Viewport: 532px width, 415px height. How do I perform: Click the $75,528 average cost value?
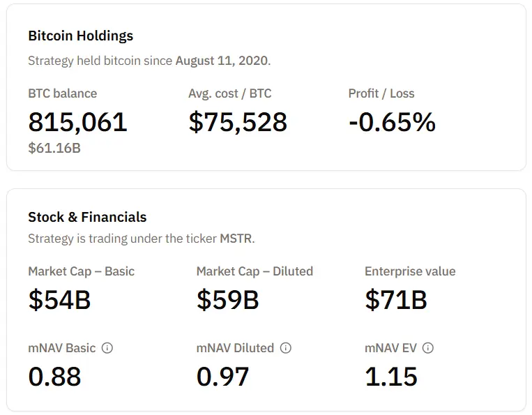click(238, 123)
